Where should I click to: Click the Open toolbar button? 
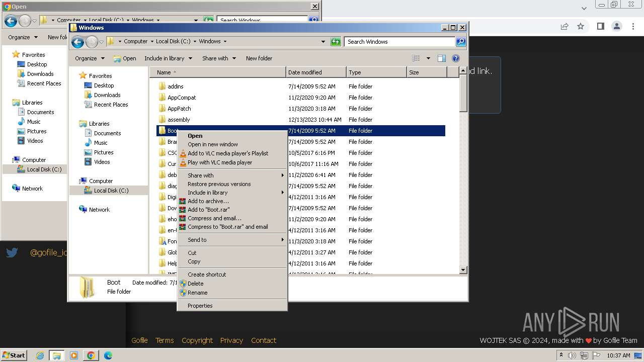(x=125, y=58)
